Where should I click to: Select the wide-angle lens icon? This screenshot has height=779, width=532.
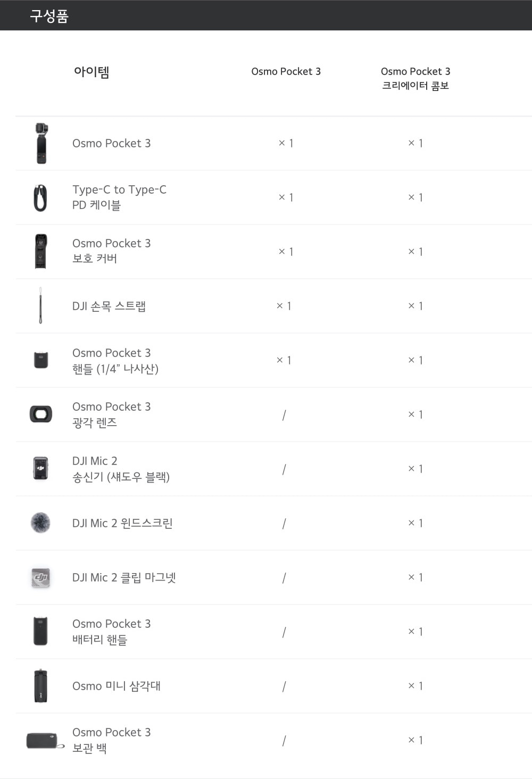[x=41, y=414]
